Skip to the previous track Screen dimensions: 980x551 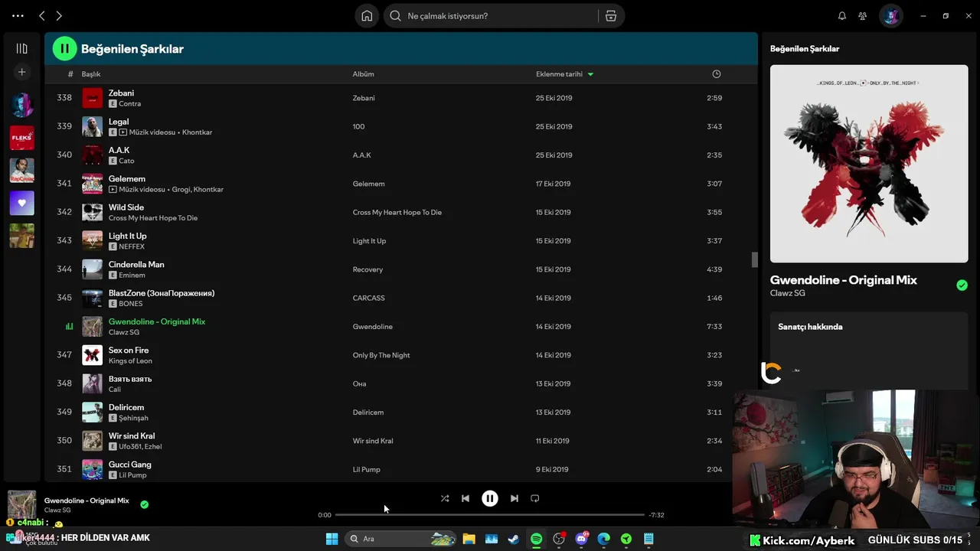pyautogui.click(x=465, y=498)
